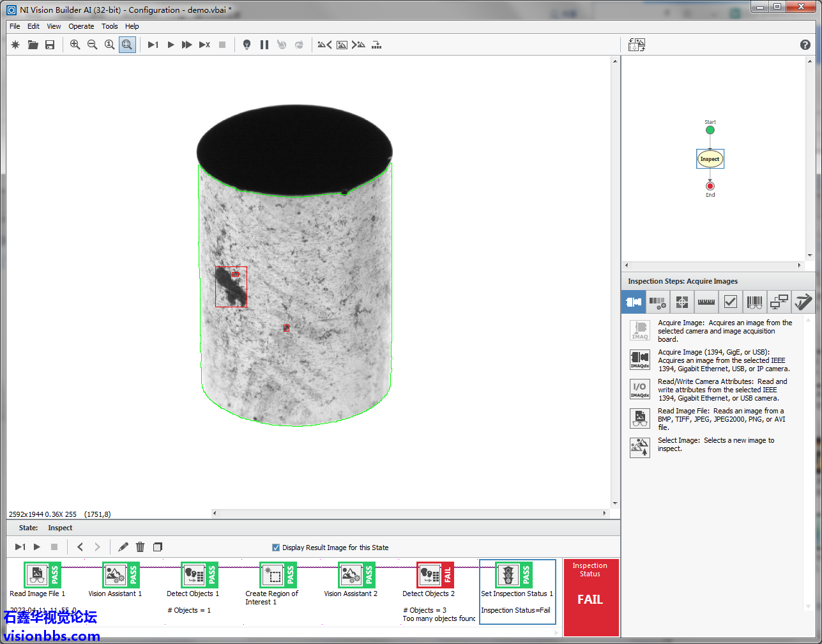Click the Save inspection floppy icon
The height and width of the screenshot is (644, 822).
pyautogui.click(x=50, y=45)
